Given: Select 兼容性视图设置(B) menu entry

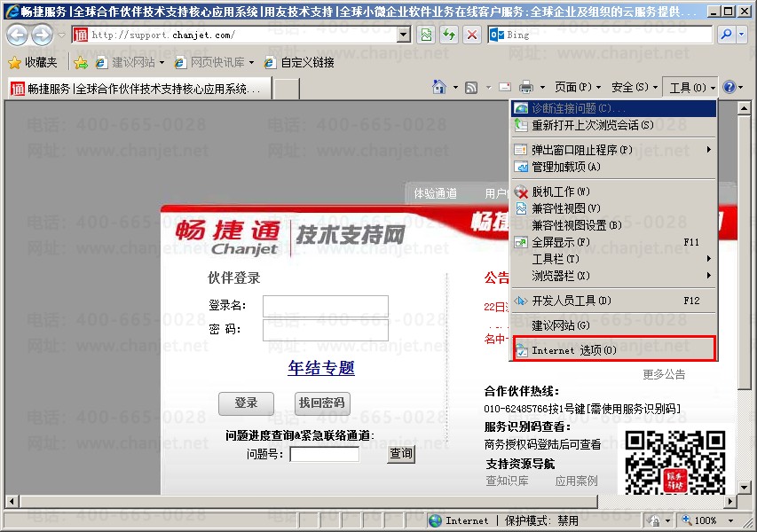Looking at the screenshot, I should [x=613, y=225].
